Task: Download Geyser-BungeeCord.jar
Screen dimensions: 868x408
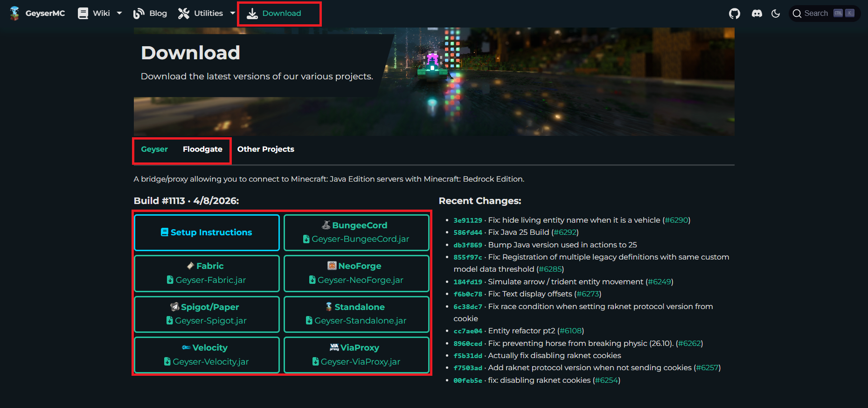Action: point(356,232)
